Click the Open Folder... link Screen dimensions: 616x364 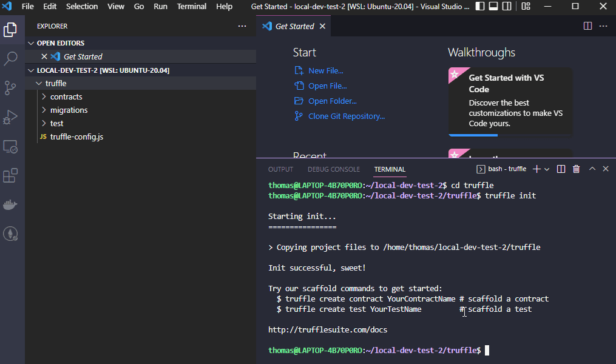333,101
